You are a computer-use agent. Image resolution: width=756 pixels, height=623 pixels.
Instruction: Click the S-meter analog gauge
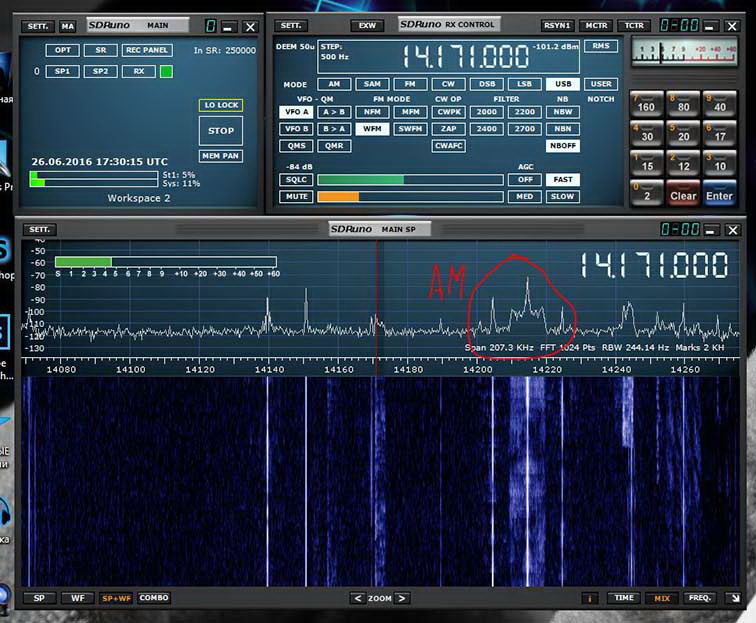point(684,53)
